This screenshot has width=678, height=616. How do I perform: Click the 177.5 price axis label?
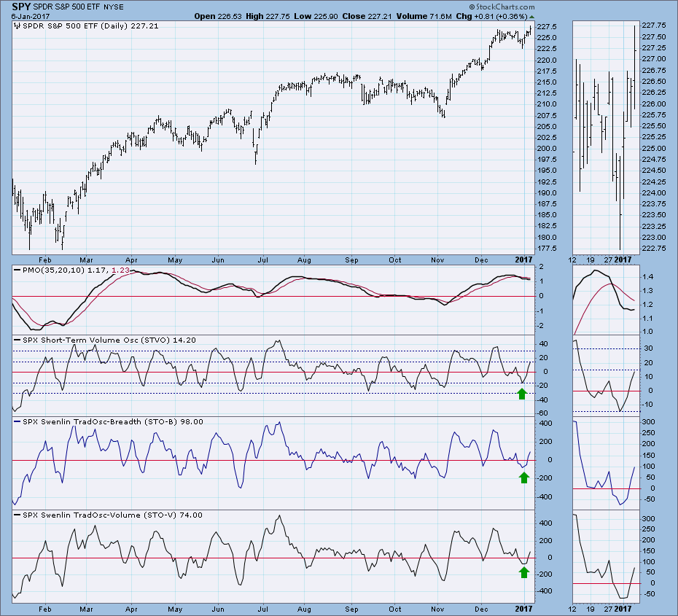(x=546, y=249)
